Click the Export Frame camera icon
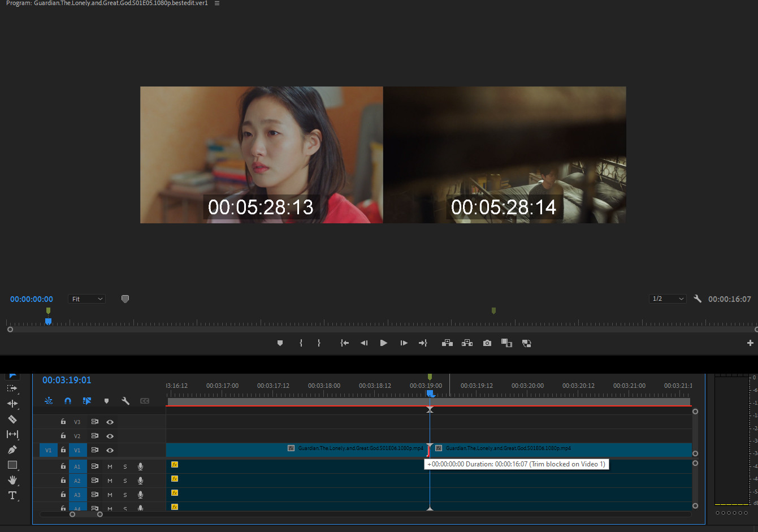 tap(487, 343)
